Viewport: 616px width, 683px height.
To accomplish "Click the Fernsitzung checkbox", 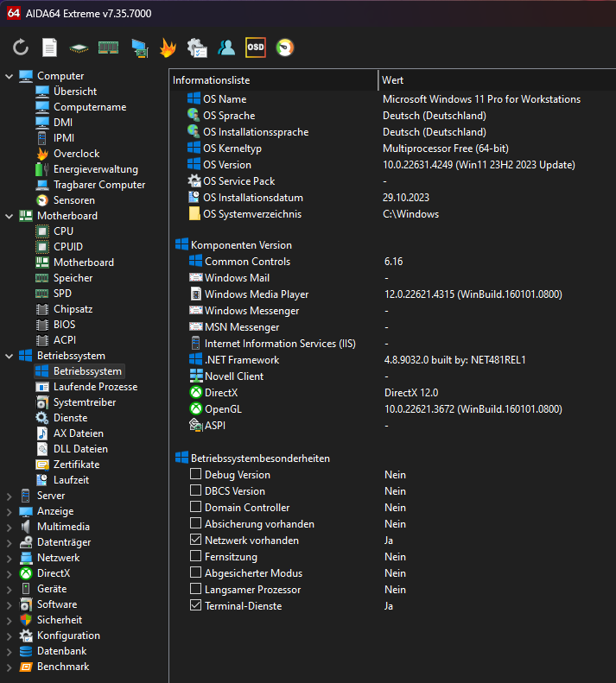I will tap(196, 556).
